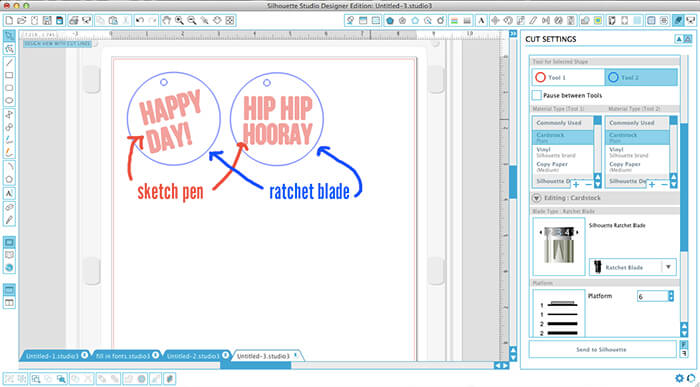Select the Line drawing tool
The image size is (700, 387).
coord(9,62)
